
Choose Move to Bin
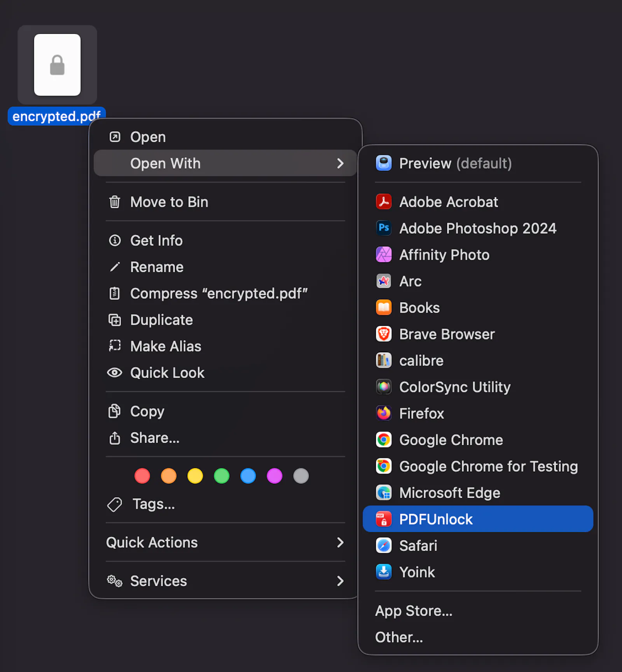(x=225, y=202)
